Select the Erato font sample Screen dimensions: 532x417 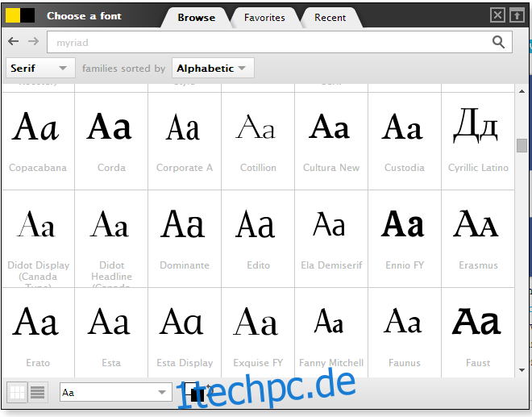38,333
